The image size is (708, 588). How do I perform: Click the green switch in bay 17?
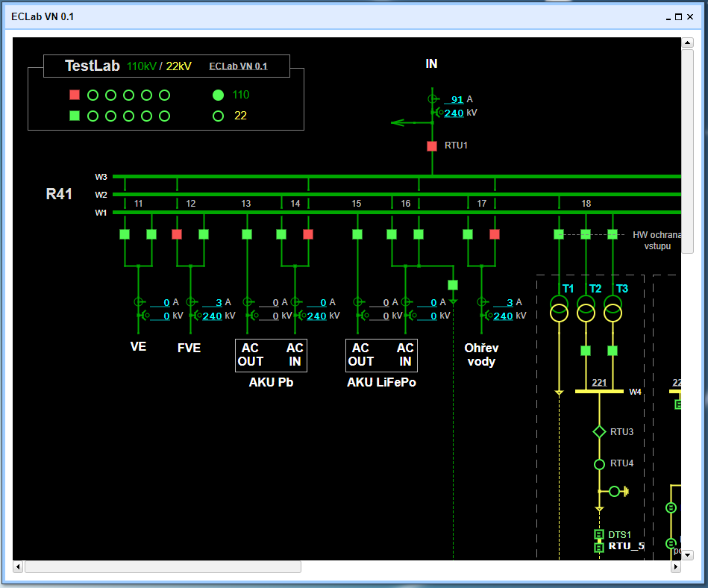tap(468, 234)
